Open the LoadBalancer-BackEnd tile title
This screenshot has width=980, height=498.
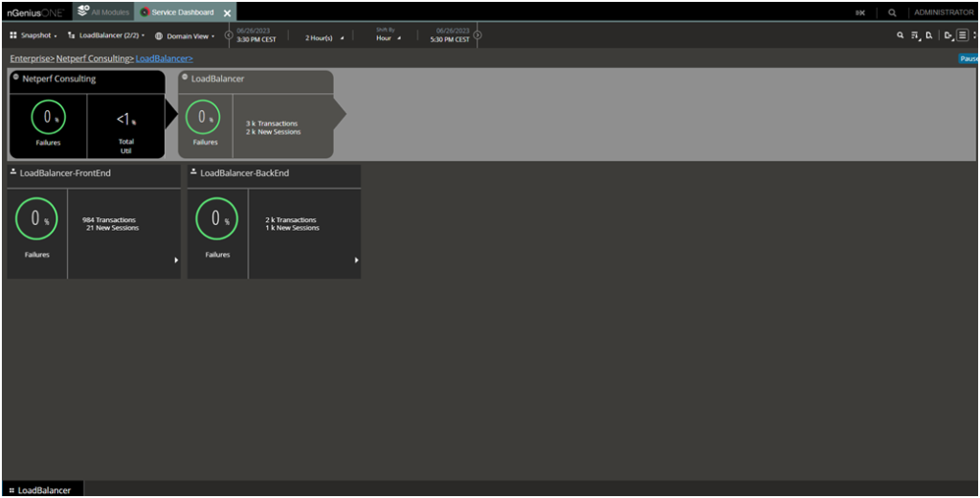[x=244, y=172]
